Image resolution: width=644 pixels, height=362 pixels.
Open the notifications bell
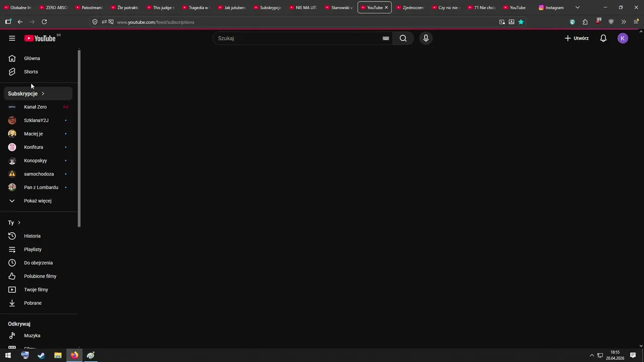coord(603,38)
